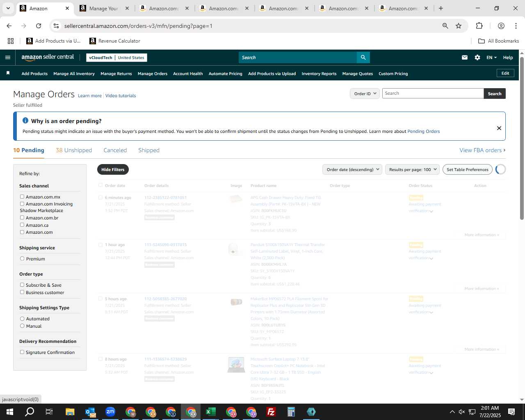Switch to the Shipped tab
This screenshot has height=420, width=525.
(149, 150)
